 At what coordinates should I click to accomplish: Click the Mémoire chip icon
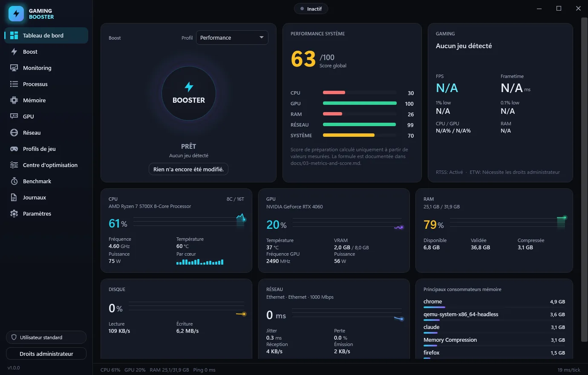click(x=14, y=100)
